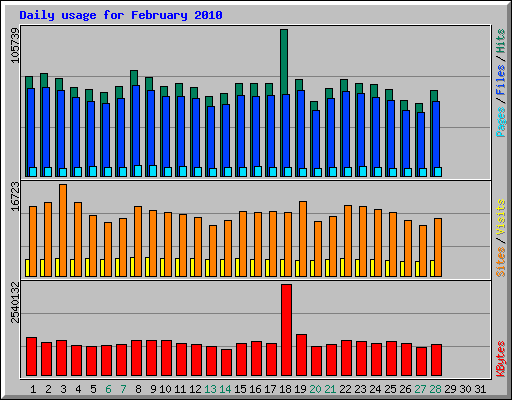
Task: Click green weekend day label 7
Action: click(x=123, y=389)
